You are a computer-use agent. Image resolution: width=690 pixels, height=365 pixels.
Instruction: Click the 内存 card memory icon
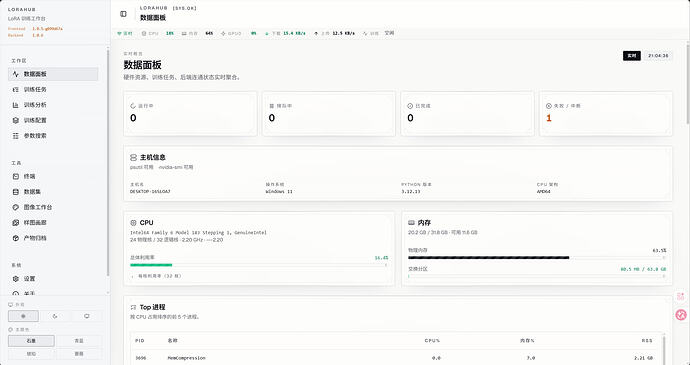(411, 223)
